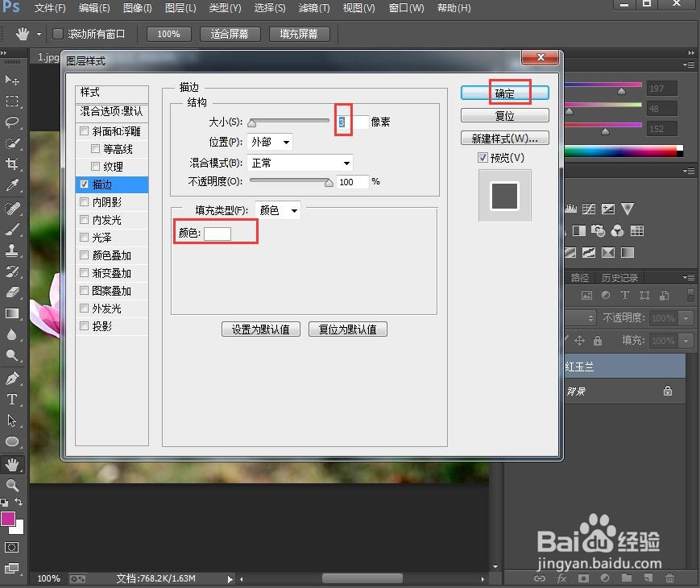700x588 pixels.
Task: Swap foreground and background colors
Action: pos(19,501)
